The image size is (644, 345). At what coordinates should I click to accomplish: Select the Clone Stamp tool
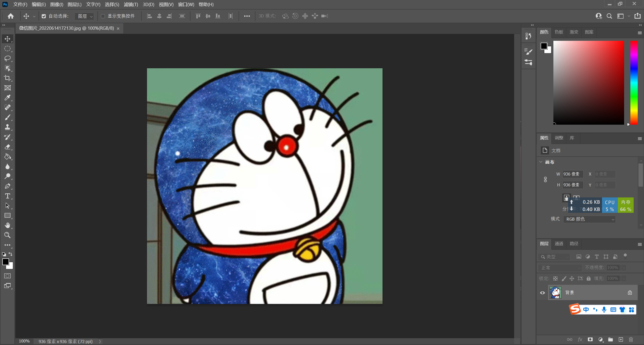[7, 127]
